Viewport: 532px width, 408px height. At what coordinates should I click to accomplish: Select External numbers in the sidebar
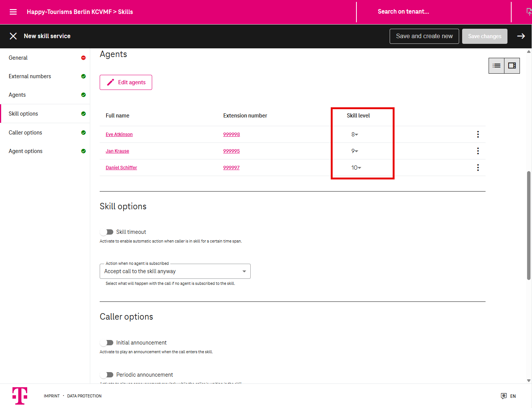(30, 76)
